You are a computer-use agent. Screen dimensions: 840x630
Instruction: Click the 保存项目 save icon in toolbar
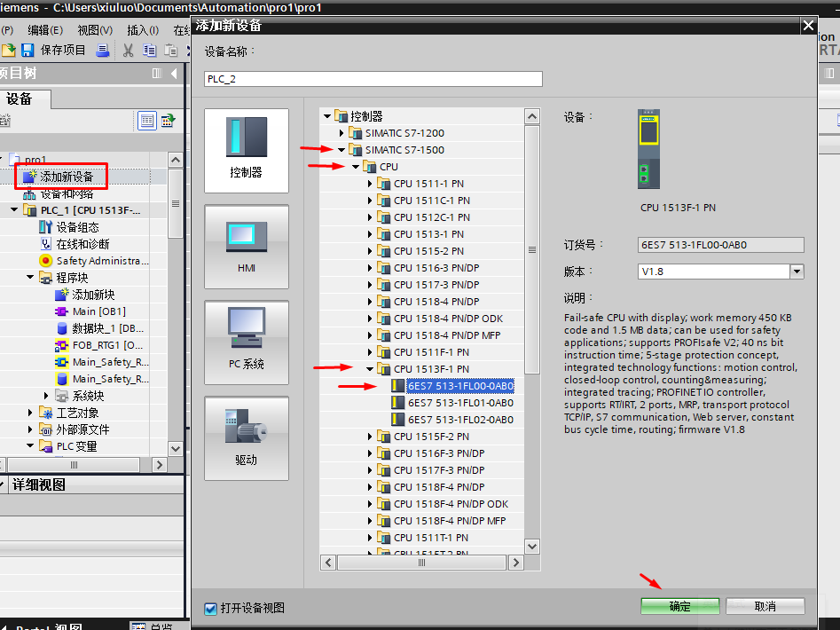(x=27, y=51)
